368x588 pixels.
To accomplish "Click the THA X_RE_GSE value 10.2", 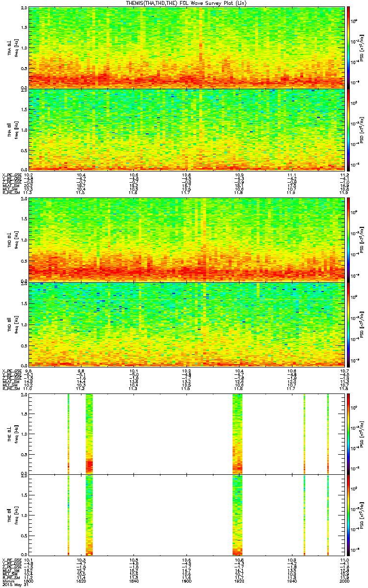I will pos(29,175).
